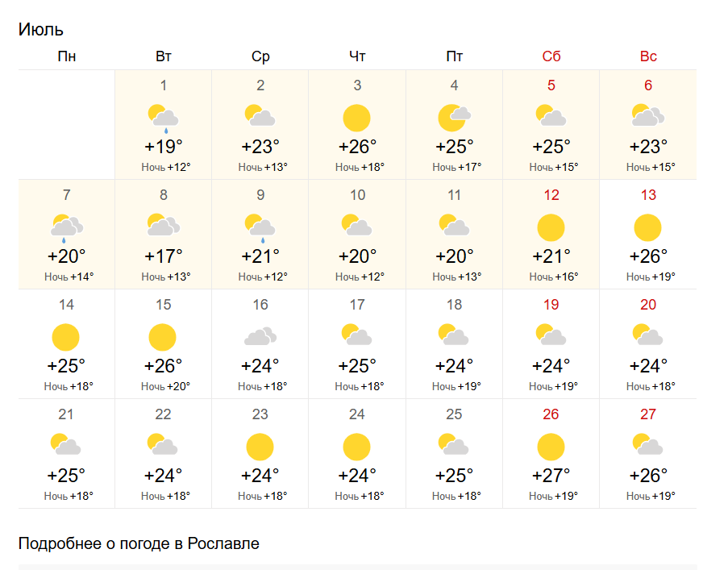Click the mostly sunny icon for July 4
The width and height of the screenshot is (728, 570).
click(454, 118)
